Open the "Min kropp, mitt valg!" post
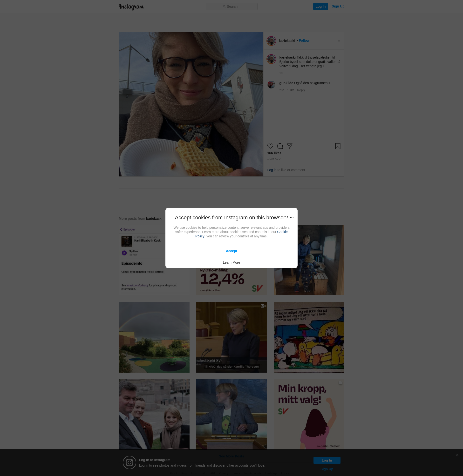Image resolution: width=463 pixels, height=476 pixels. (309, 414)
